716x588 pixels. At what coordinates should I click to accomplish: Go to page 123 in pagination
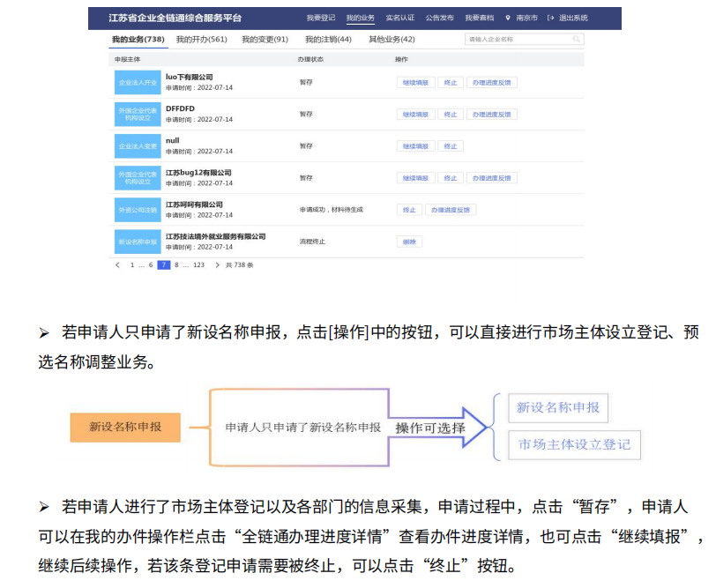[198, 264]
